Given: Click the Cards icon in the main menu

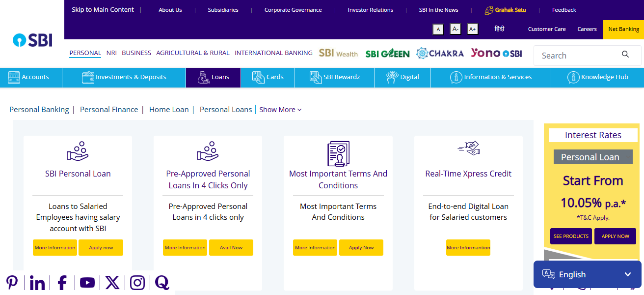Looking at the screenshot, I should coord(258,77).
